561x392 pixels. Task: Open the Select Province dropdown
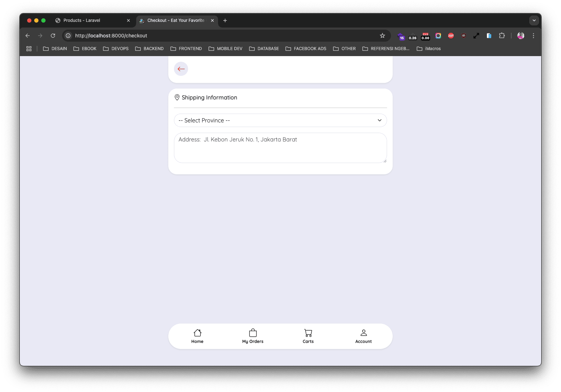[280, 120]
